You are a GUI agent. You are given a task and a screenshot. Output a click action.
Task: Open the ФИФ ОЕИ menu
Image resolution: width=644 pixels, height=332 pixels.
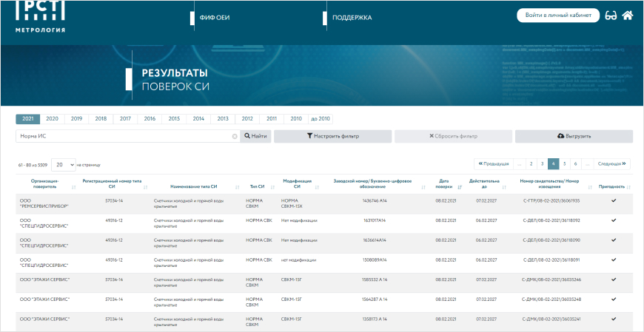[215, 17]
